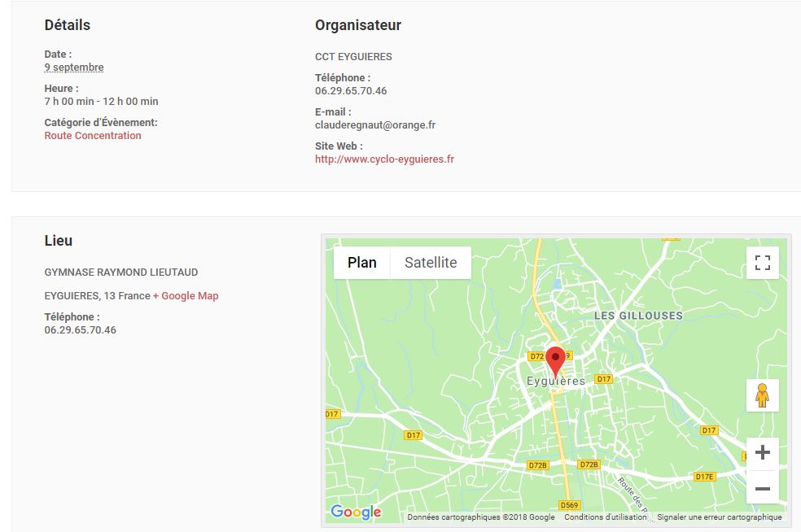
Task: Switch map to Plan view
Action: 362,263
